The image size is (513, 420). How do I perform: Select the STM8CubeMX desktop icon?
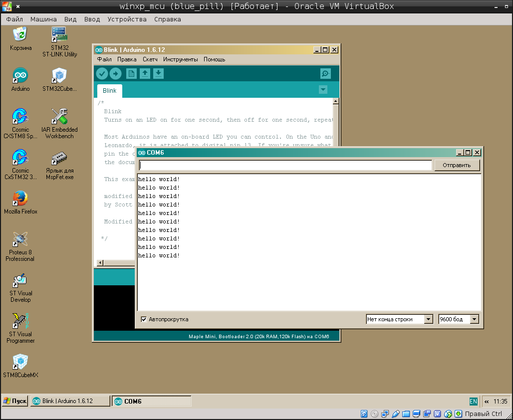20,366
